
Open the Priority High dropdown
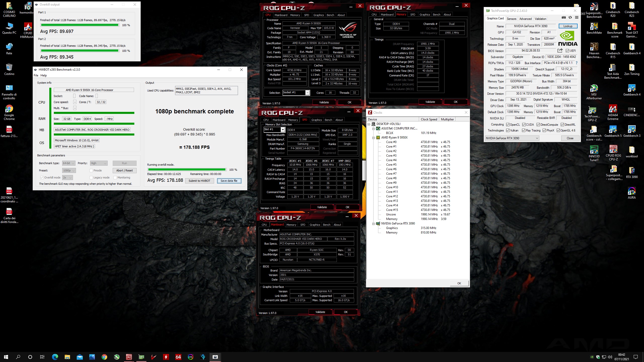[99, 163]
